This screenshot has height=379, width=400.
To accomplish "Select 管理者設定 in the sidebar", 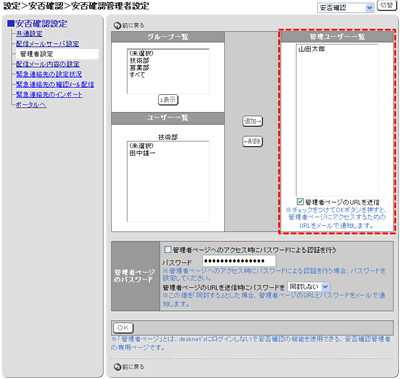I will (57, 54).
